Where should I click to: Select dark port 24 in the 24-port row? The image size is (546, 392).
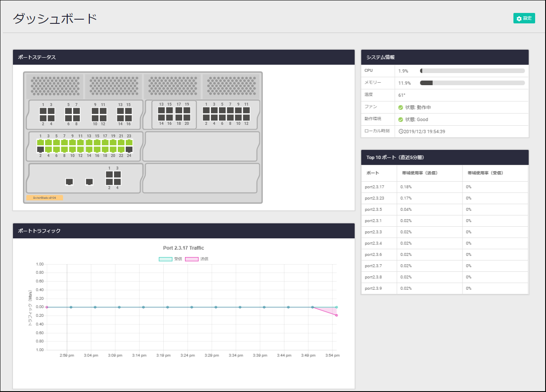click(129, 149)
